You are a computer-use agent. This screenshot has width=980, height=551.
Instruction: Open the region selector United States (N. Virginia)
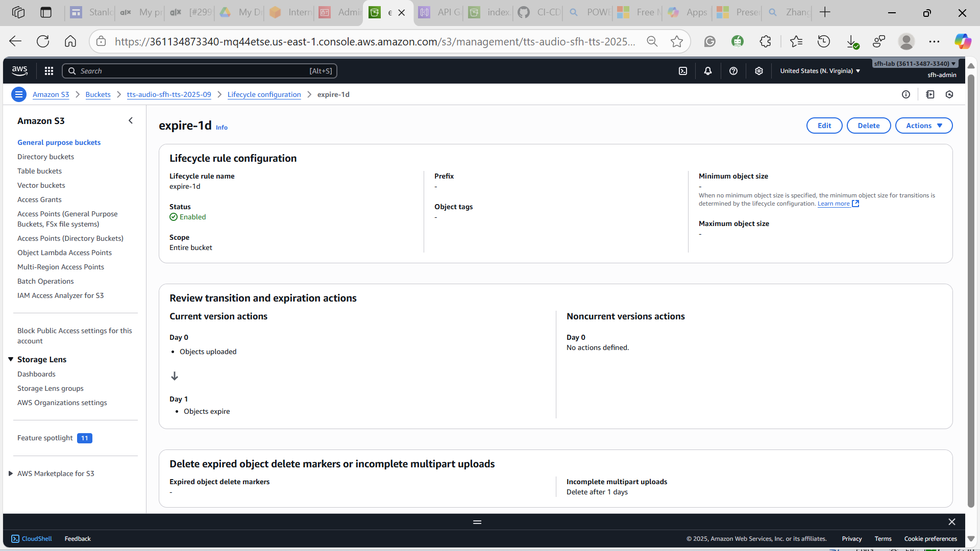(x=820, y=71)
